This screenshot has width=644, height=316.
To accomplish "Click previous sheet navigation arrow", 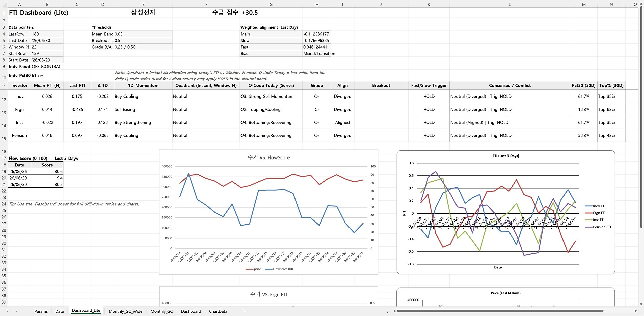I will (7, 311).
